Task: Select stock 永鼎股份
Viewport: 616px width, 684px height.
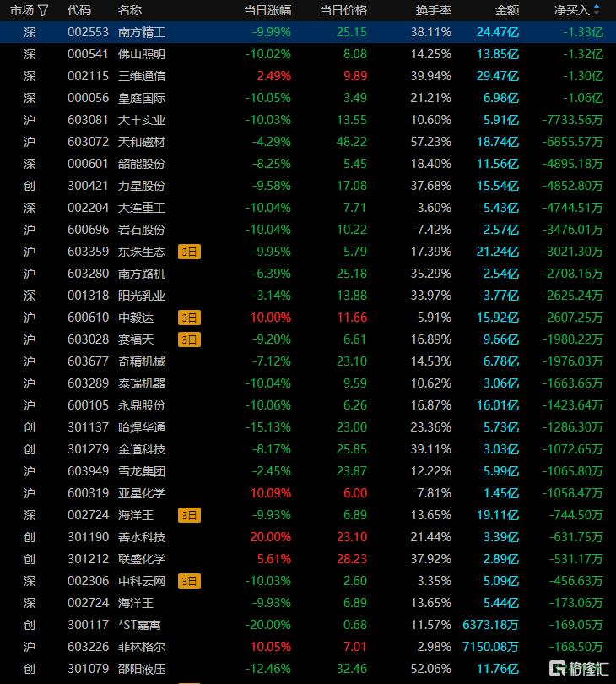Action: (x=142, y=405)
